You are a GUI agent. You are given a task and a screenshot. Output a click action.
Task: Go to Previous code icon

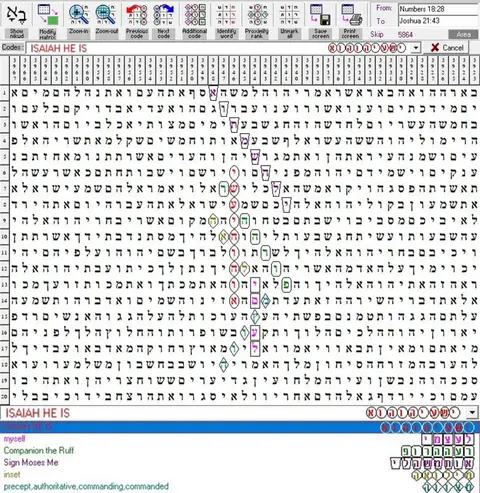coord(137,15)
